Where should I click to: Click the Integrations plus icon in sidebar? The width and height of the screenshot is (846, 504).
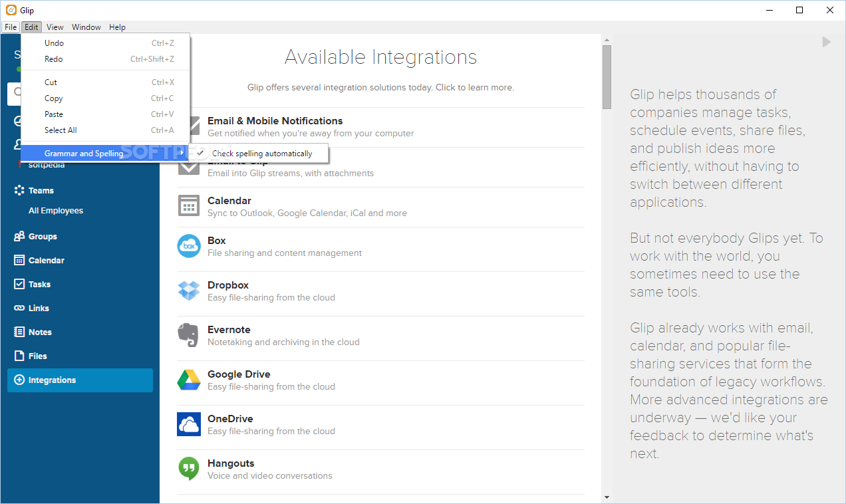[x=19, y=380]
